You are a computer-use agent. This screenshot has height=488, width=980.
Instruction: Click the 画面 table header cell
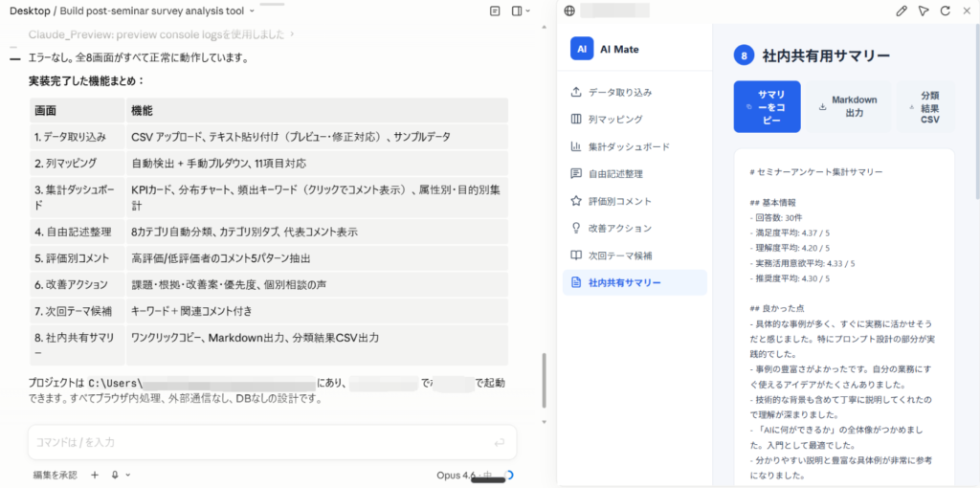[x=77, y=111]
